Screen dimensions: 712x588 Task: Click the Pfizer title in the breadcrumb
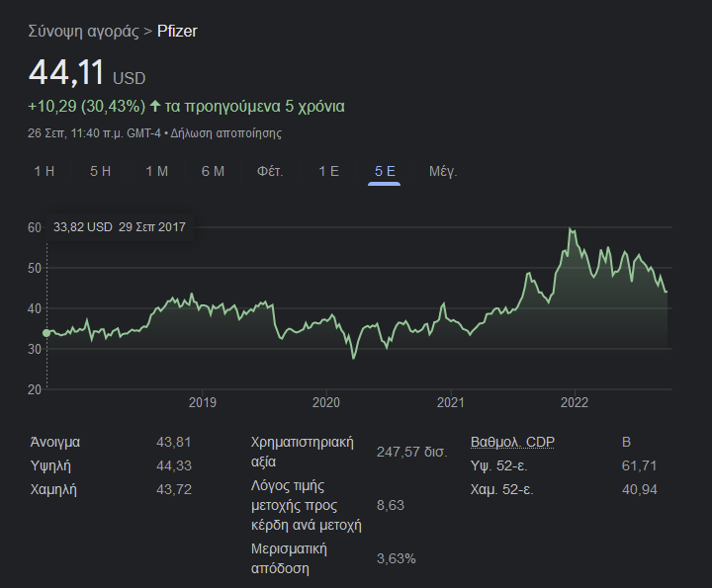point(177,32)
